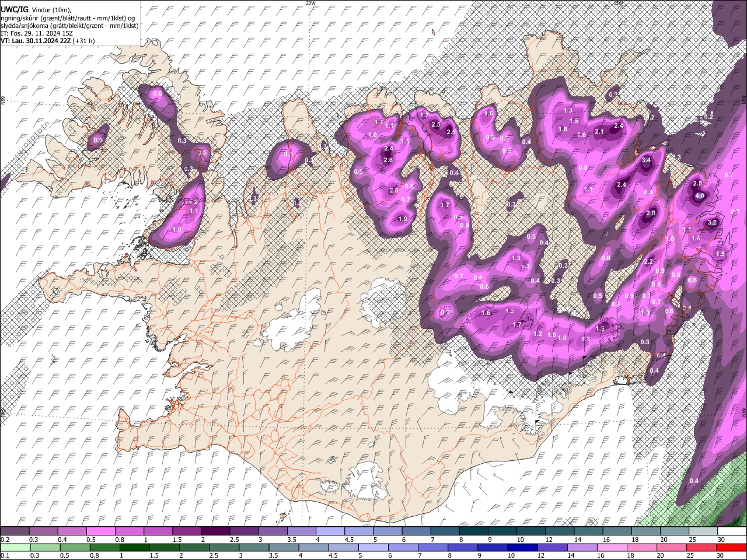Click the 'rigning/skúrir' legend description line

click(69, 18)
